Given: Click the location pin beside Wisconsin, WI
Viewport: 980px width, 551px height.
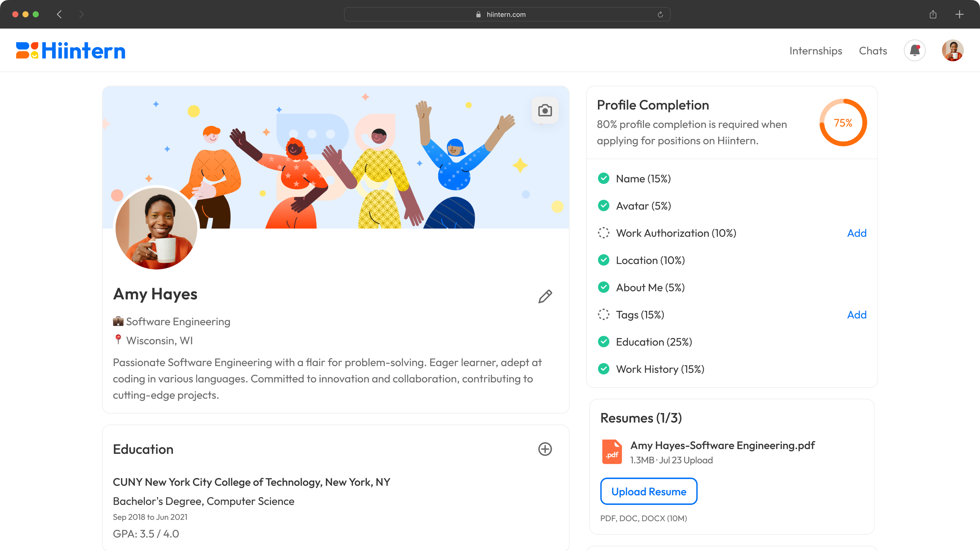Looking at the screenshot, I should coord(118,340).
